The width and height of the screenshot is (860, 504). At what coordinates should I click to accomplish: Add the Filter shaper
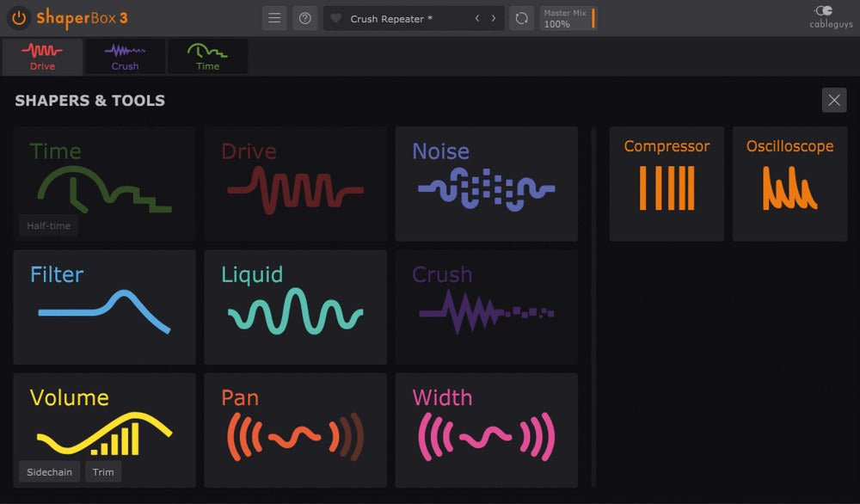[x=104, y=307]
